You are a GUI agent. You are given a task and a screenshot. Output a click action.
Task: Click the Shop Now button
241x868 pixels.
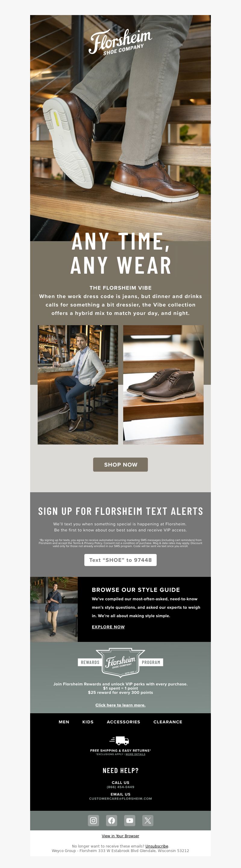point(120,464)
